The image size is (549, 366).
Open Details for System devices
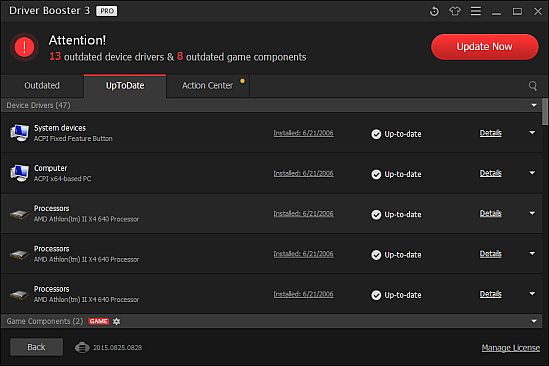coord(491,133)
